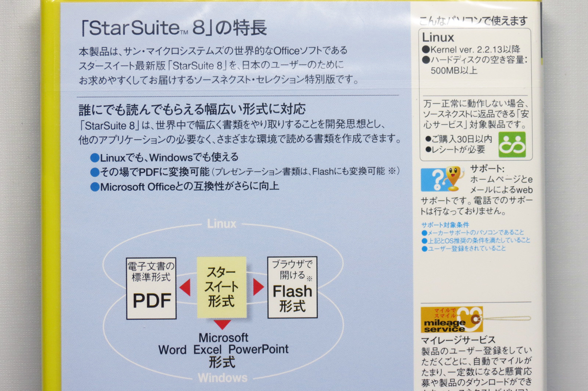This screenshot has height=391, width=588.
Task: Click the text こんなパソコンで使えます
Action: tap(473, 21)
